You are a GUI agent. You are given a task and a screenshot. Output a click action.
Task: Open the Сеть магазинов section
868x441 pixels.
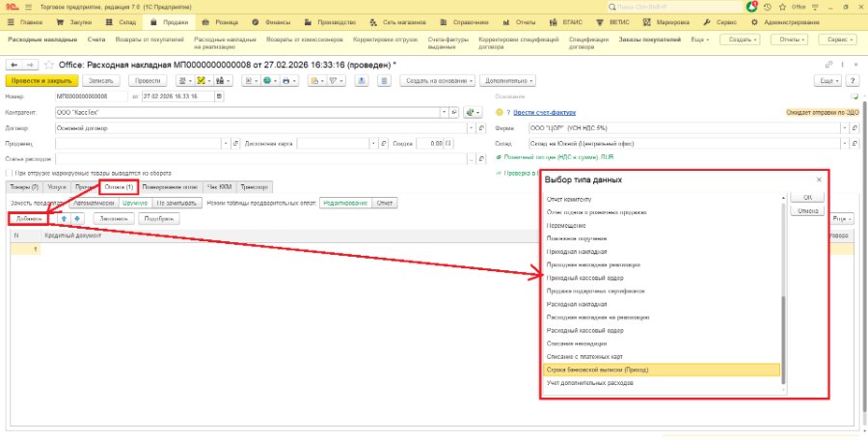397,23
